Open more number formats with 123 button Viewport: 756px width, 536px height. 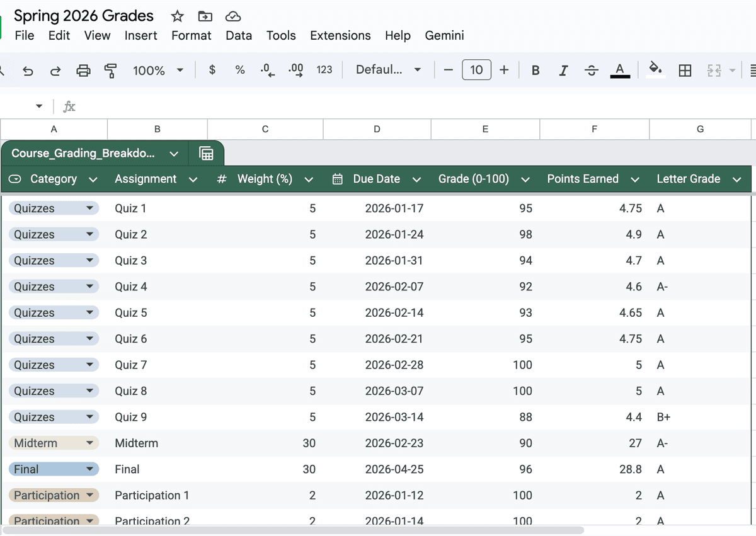[324, 70]
